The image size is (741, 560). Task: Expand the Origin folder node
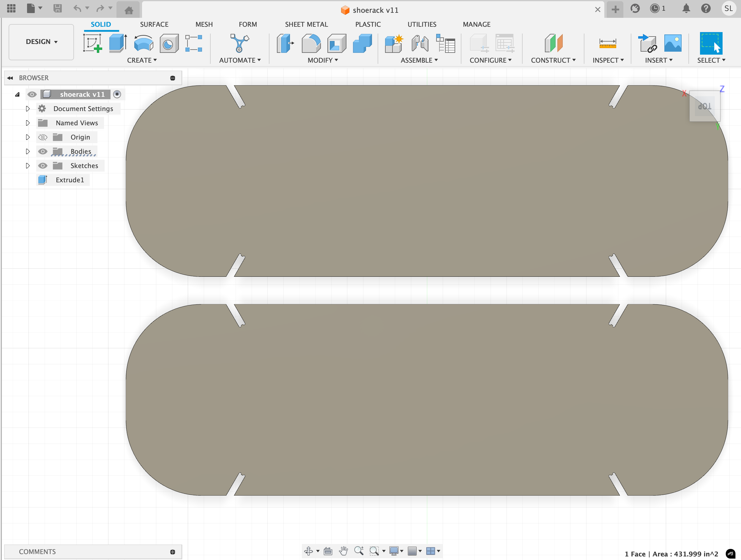(28, 137)
